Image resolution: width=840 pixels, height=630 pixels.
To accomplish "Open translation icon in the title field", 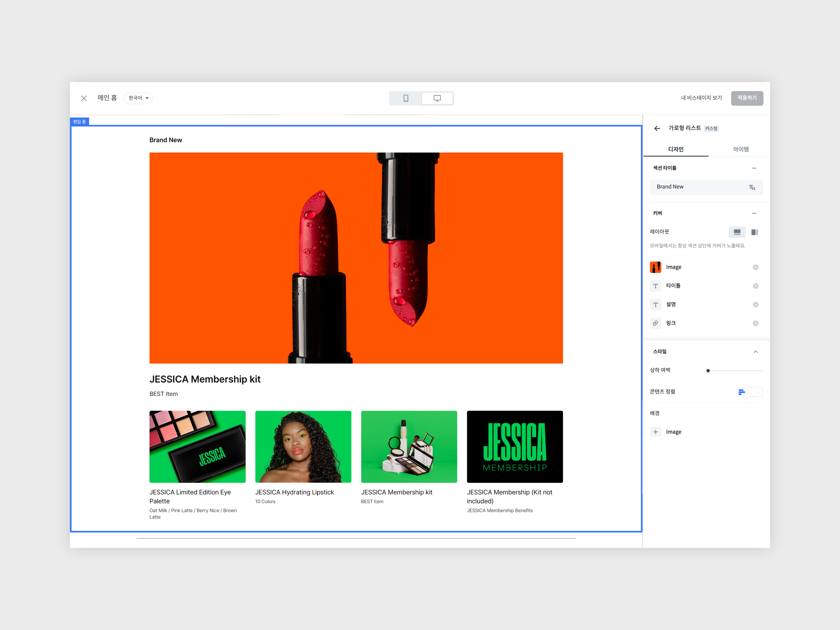I will click(752, 187).
